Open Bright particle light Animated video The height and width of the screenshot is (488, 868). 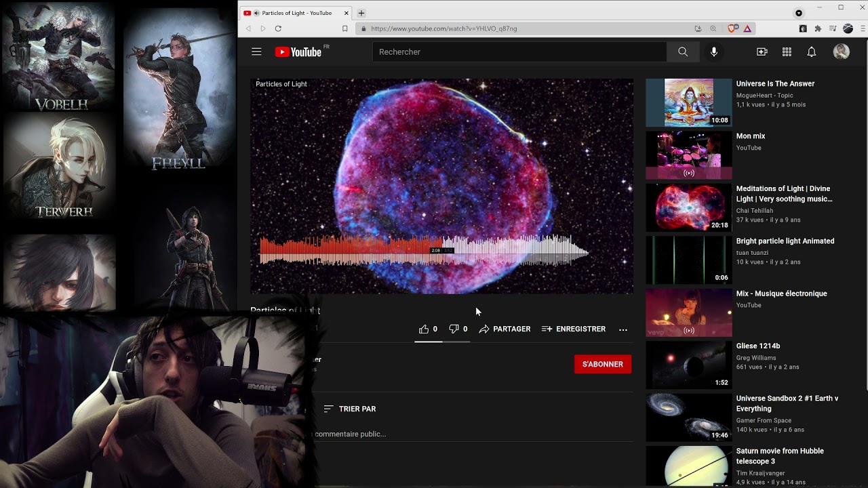click(x=785, y=241)
